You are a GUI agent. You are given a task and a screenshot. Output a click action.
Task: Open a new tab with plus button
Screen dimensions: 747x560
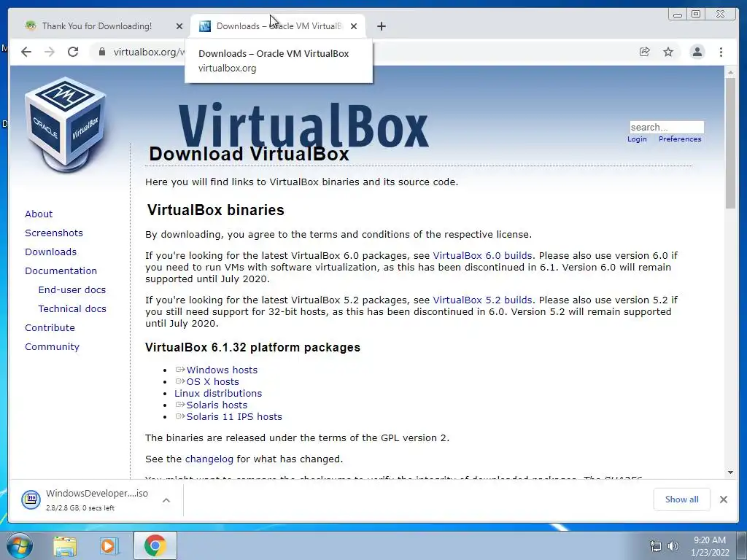click(x=381, y=26)
